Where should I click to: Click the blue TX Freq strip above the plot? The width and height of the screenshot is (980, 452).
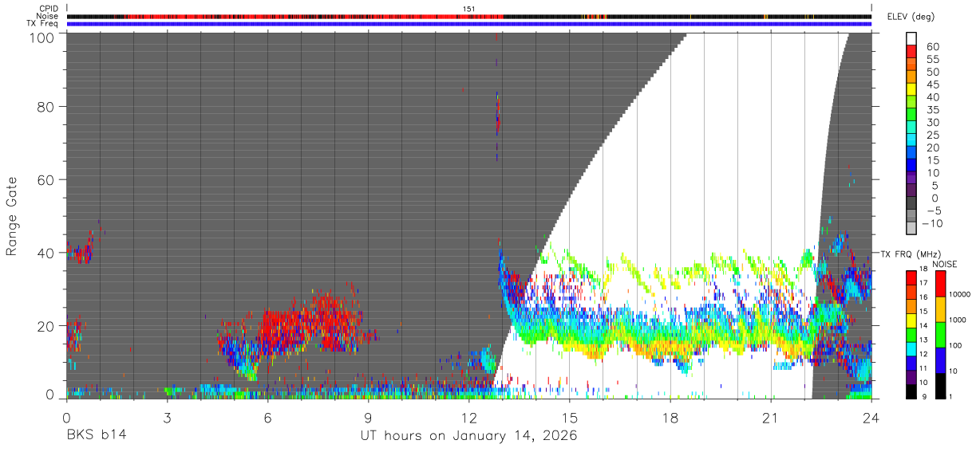pyautogui.click(x=469, y=24)
